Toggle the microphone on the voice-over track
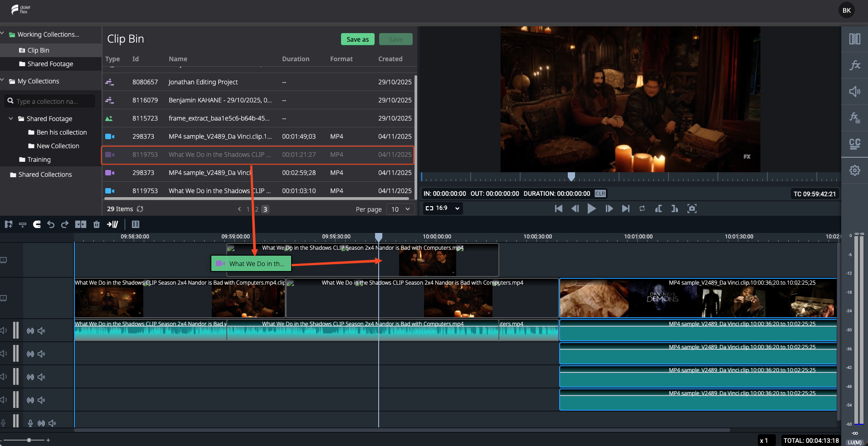868x446 pixels. tap(30, 423)
